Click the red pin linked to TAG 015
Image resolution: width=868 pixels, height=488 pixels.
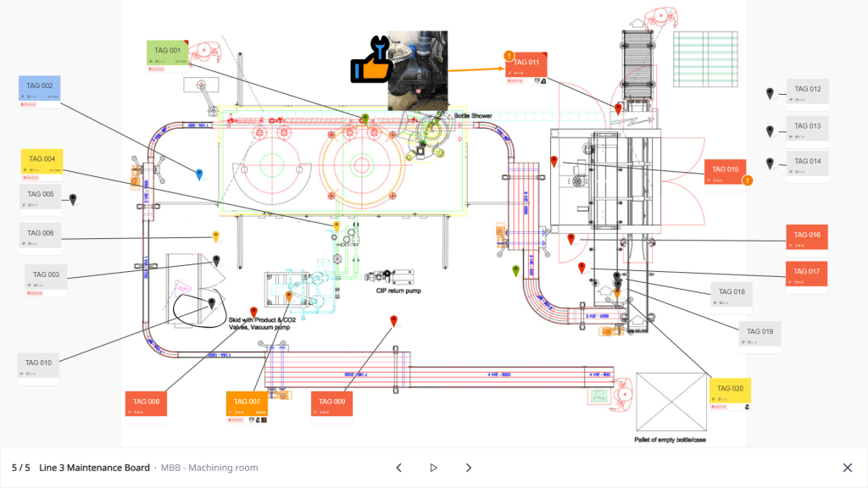point(554,162)
